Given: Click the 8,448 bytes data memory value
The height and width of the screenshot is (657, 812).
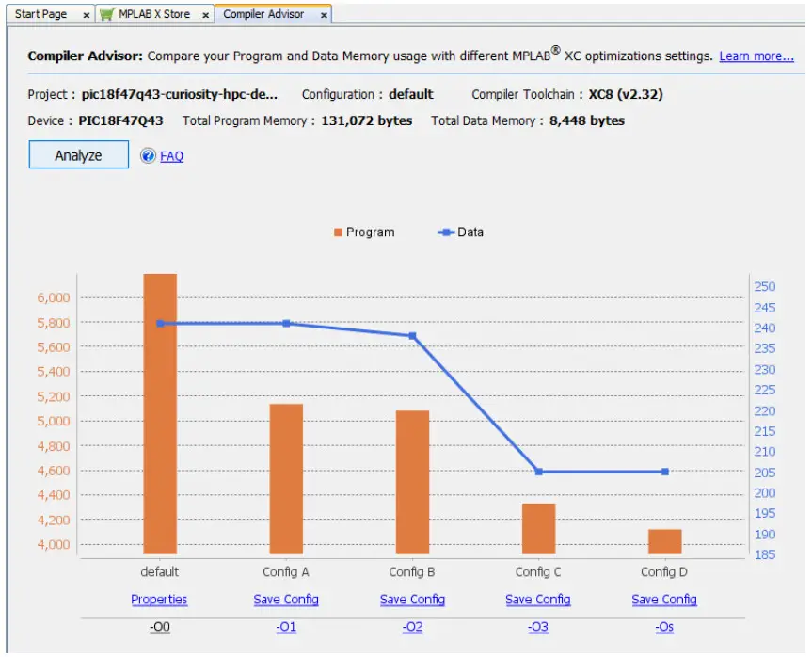Looking at the screenshot, I should pos(587,120).
